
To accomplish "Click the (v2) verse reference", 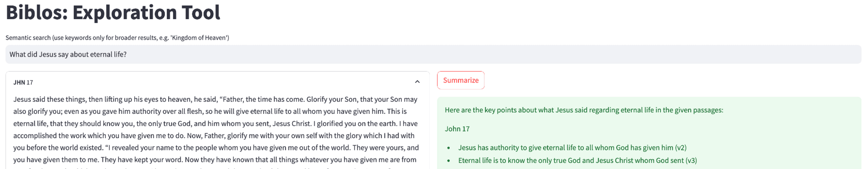I will [680, 148].
